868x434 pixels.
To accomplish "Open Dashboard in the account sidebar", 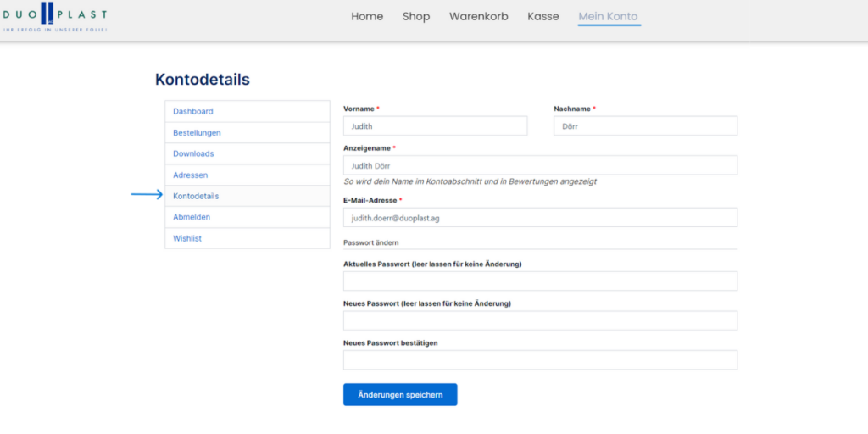I will pos(248,111).
